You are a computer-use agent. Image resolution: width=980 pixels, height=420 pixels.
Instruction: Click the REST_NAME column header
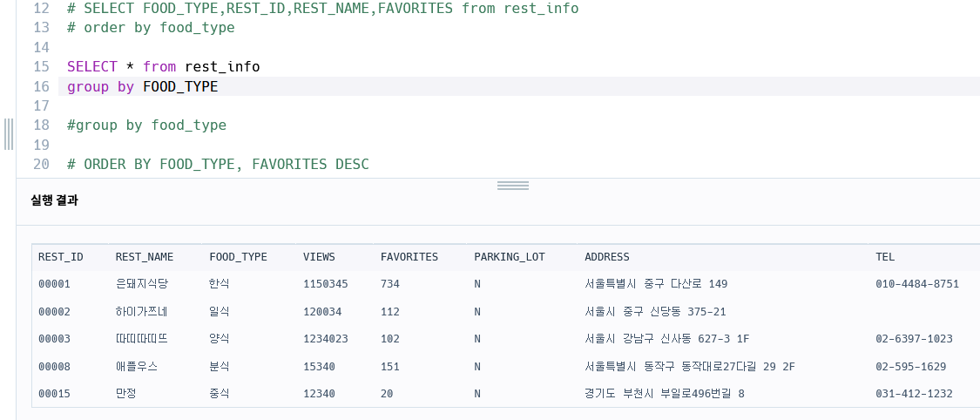tap(145, 257)
